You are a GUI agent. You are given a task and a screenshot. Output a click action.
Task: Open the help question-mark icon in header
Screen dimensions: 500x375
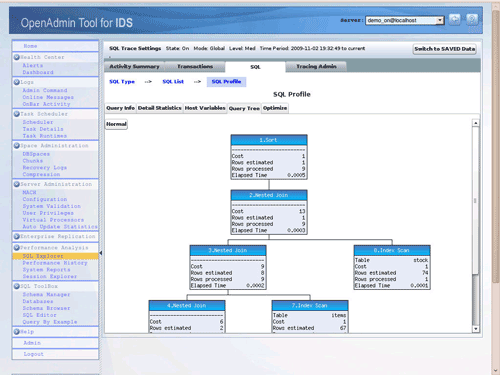(472, 20)
